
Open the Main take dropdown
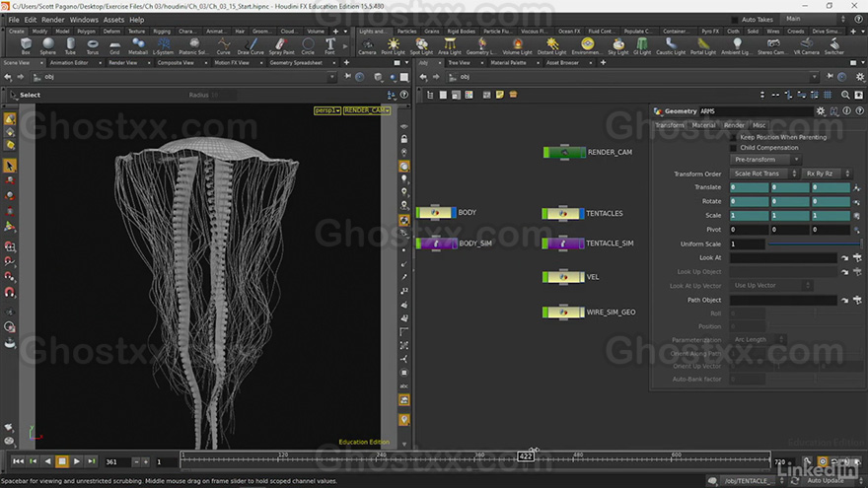[x=815, y=19]
